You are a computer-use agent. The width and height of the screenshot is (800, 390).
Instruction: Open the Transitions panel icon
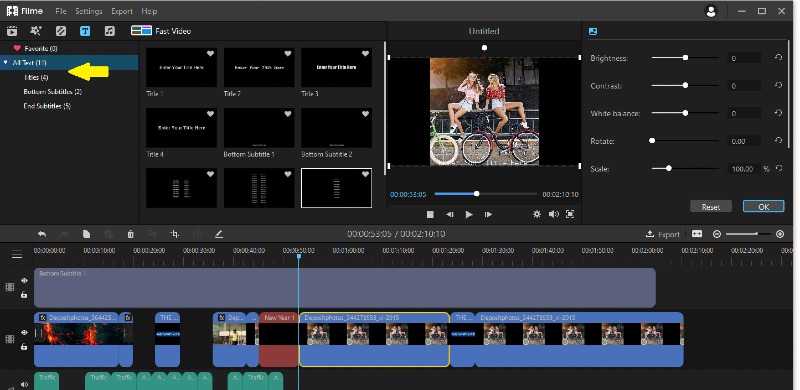[x=61, y=31]
